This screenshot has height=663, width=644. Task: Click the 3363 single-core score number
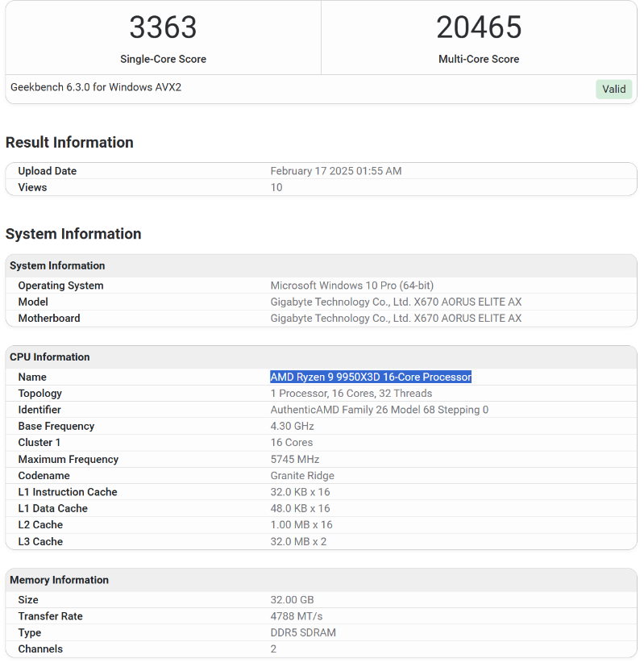tap(163, 27)
